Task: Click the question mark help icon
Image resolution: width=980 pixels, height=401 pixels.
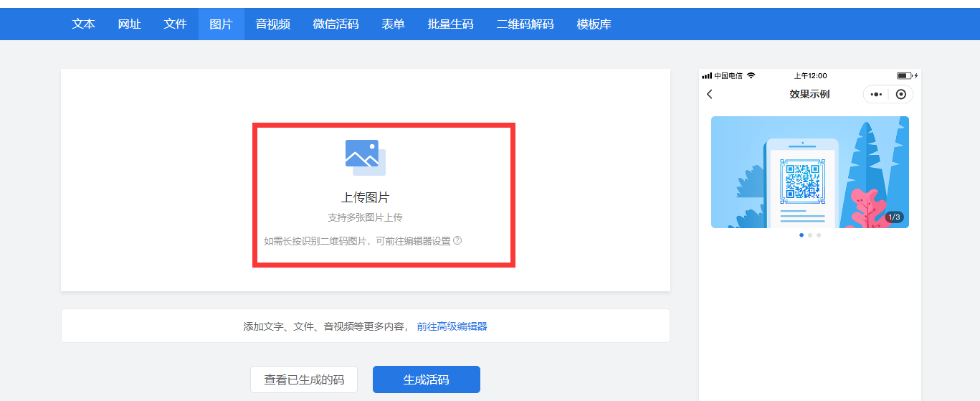Action: click(457, 240)
